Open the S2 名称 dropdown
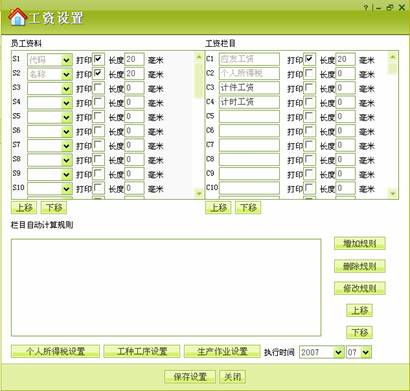410x391 pixels. 67,74
